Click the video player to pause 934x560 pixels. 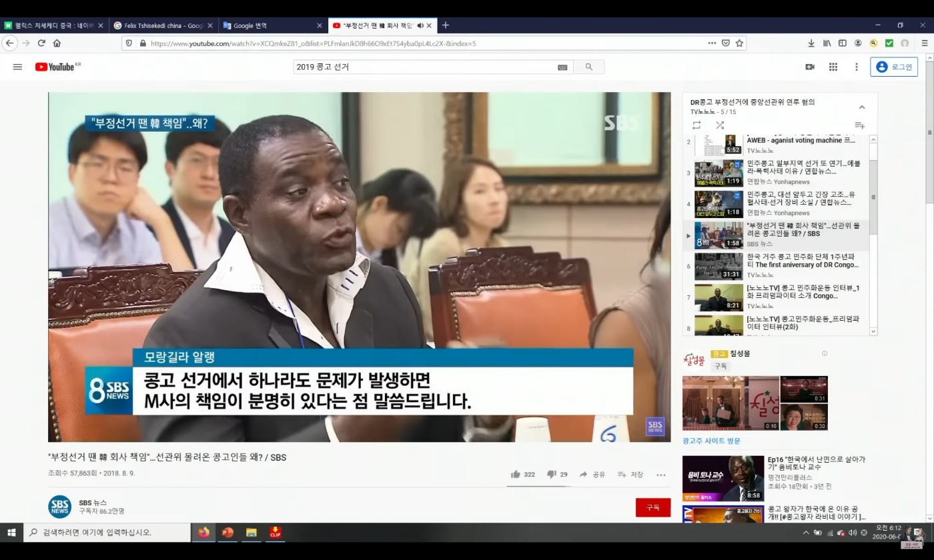click(359, 267)
